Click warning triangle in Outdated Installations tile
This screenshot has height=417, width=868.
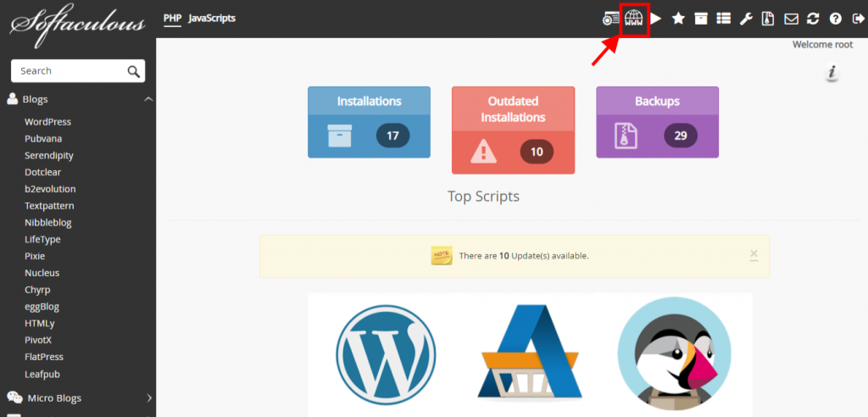(x=484, y=152)
